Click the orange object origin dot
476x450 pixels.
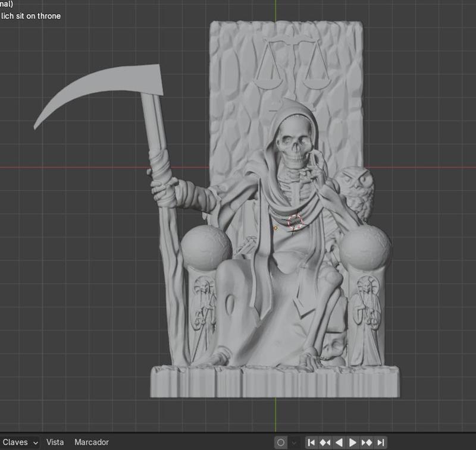276,228
